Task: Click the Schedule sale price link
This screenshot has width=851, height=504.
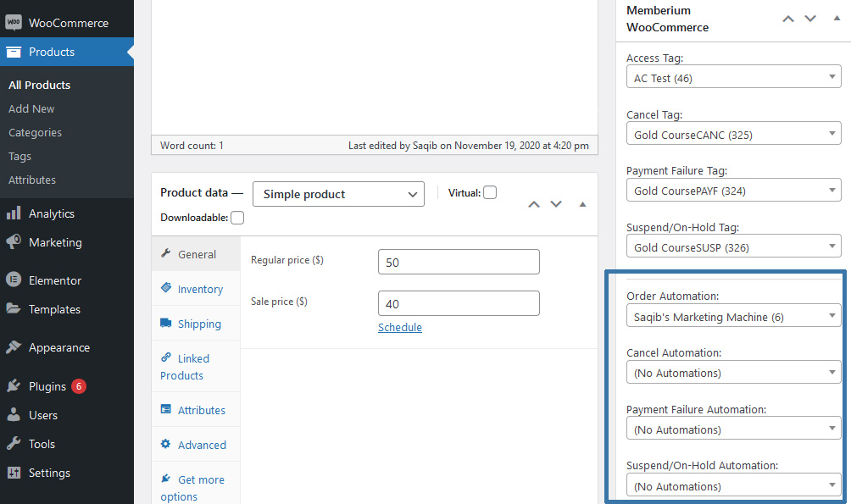Action: pyautogui.click(x=400, y=327)
